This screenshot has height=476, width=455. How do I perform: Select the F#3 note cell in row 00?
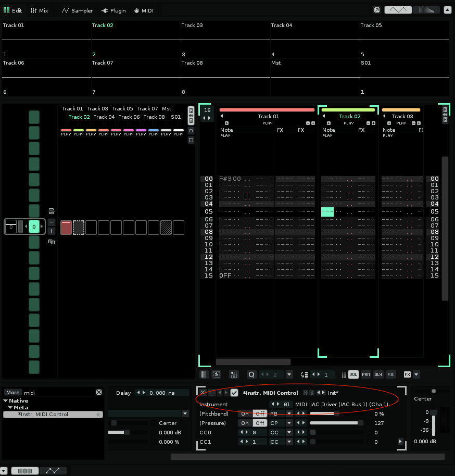tap(225, 179)
